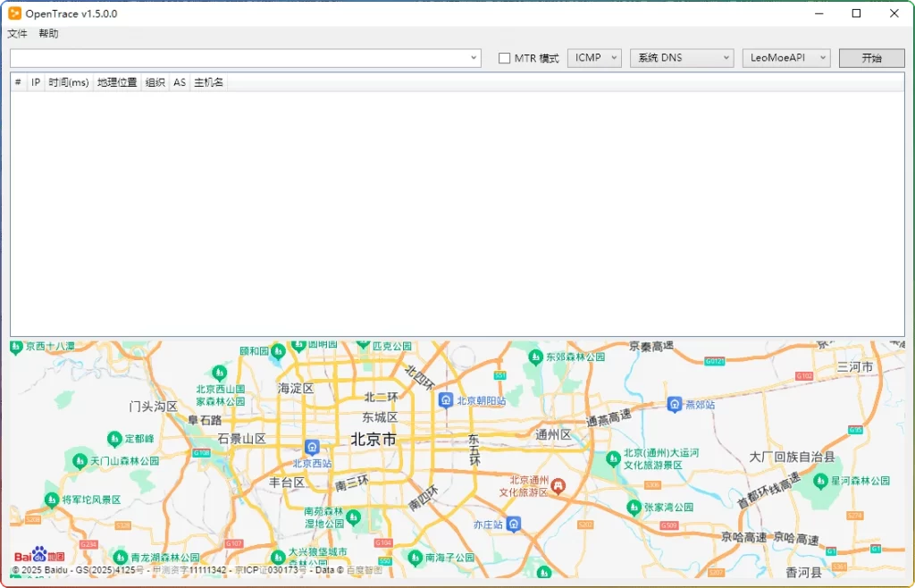Enable MTR 模式 checkbox
The image size is (915, 588).
(504, 57)
